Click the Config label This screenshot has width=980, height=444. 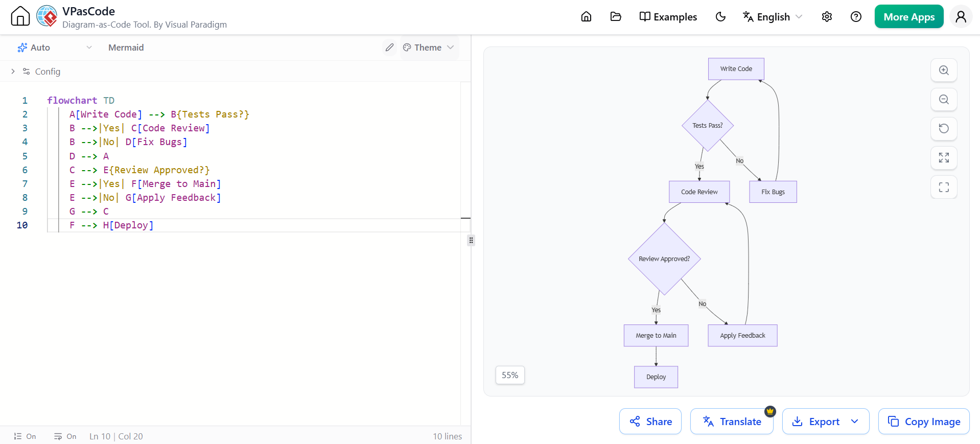click(x=48, y=72)
